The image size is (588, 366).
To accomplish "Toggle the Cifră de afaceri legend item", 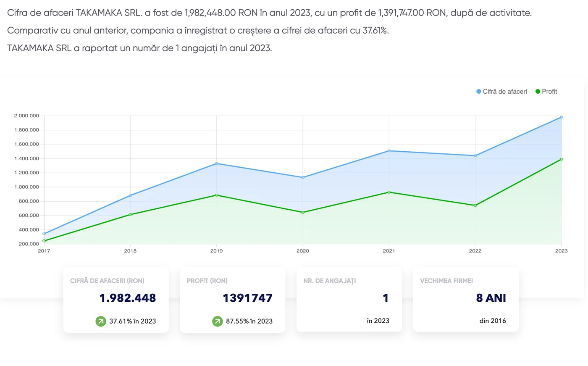I will (x=501, y=92).
